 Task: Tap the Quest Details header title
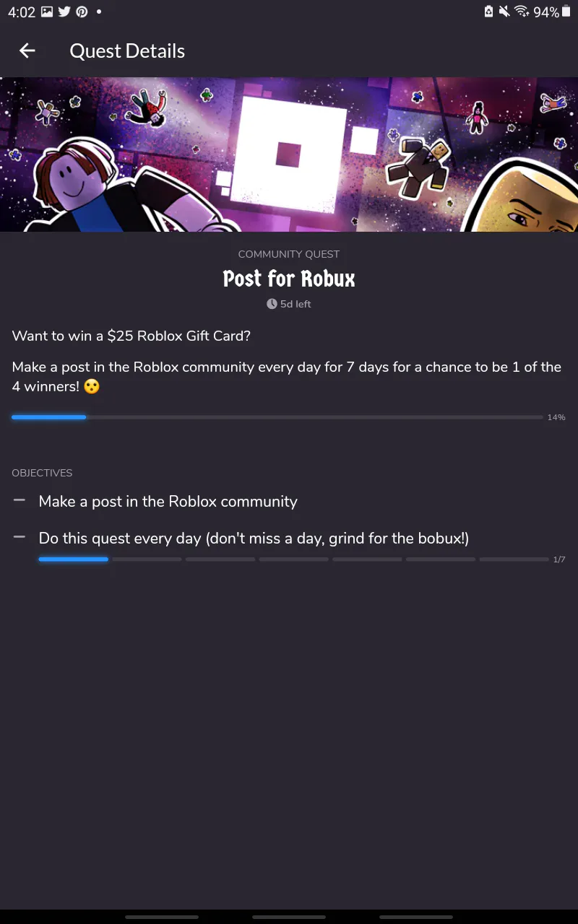127,51
